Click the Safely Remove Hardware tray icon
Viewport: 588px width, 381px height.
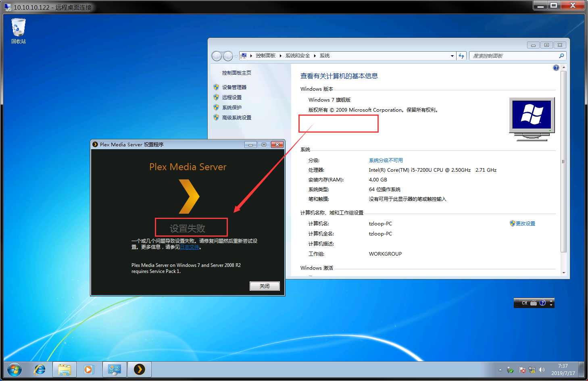coord(510,370)
